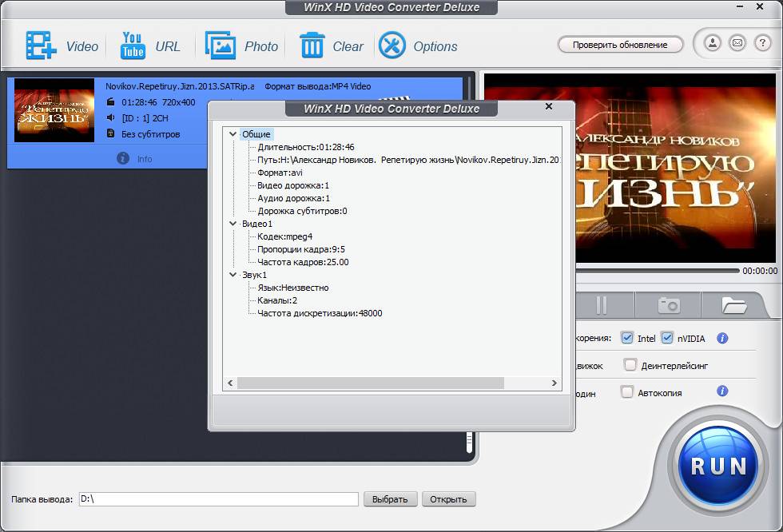Select the Общие tree row

[256, 133]
